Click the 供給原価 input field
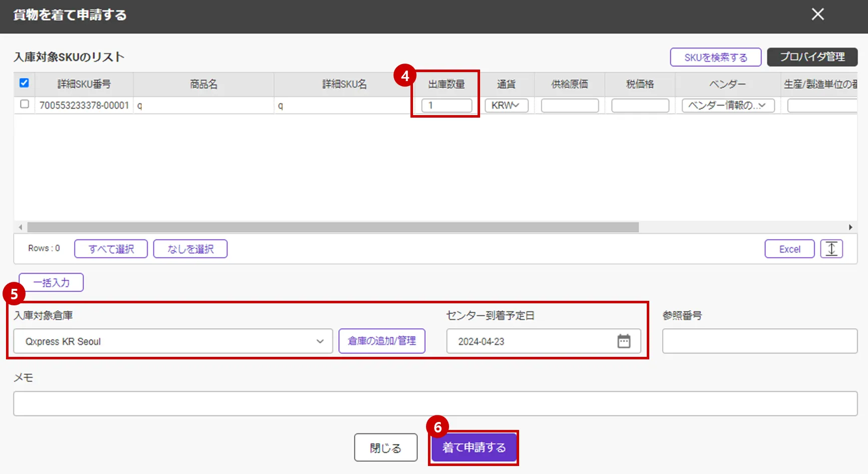Viewport: 868px width, 474px height. 570,106
